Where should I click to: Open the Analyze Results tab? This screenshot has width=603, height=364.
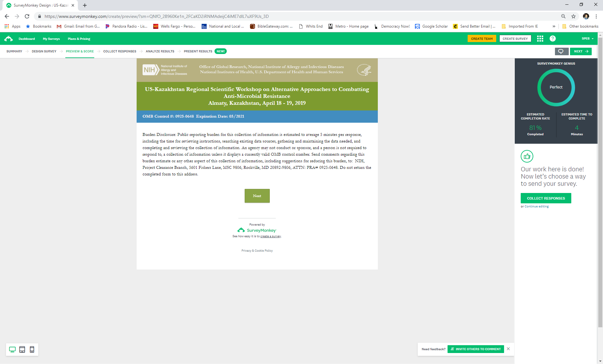pos(160,51)
